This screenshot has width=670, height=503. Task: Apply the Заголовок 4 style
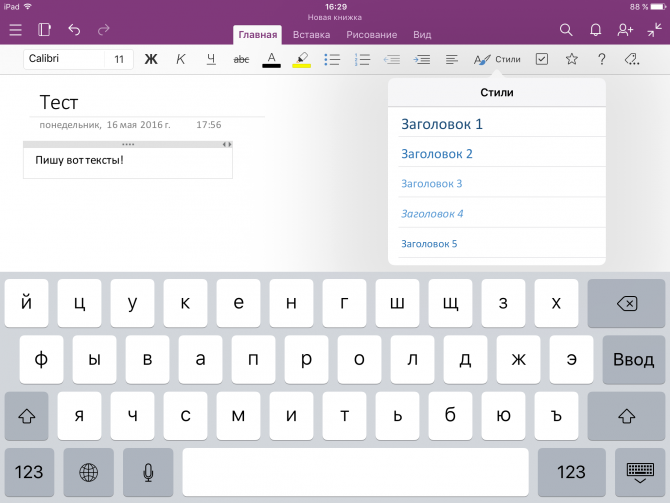(497, 213)
